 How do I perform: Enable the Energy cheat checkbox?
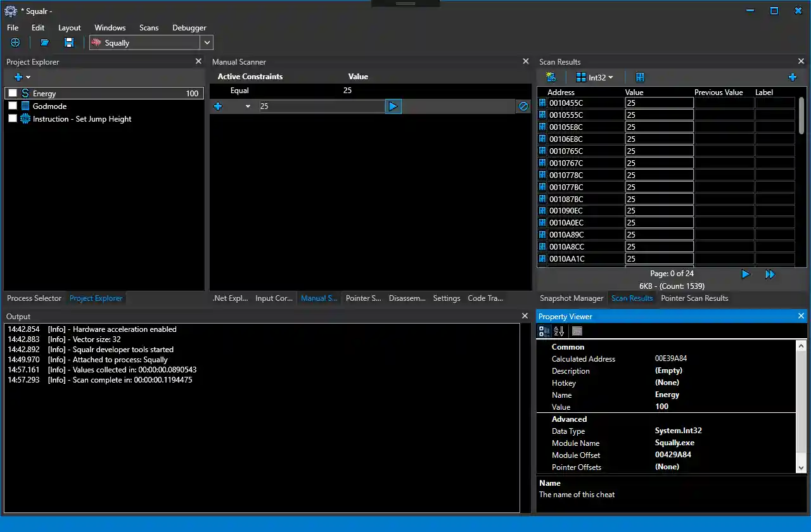pos(13,94)
